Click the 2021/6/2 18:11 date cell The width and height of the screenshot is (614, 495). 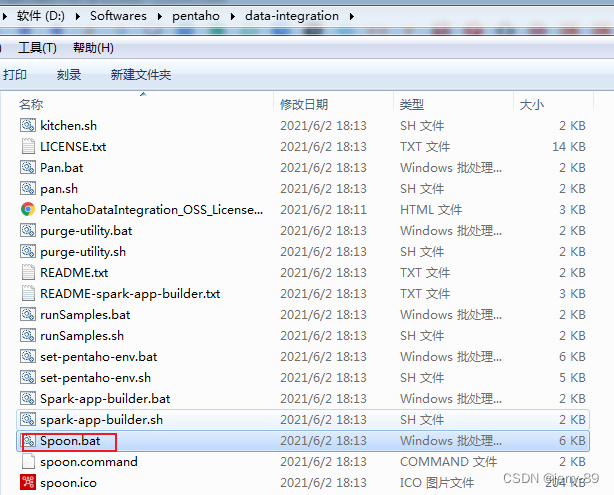tap(323, 210)
